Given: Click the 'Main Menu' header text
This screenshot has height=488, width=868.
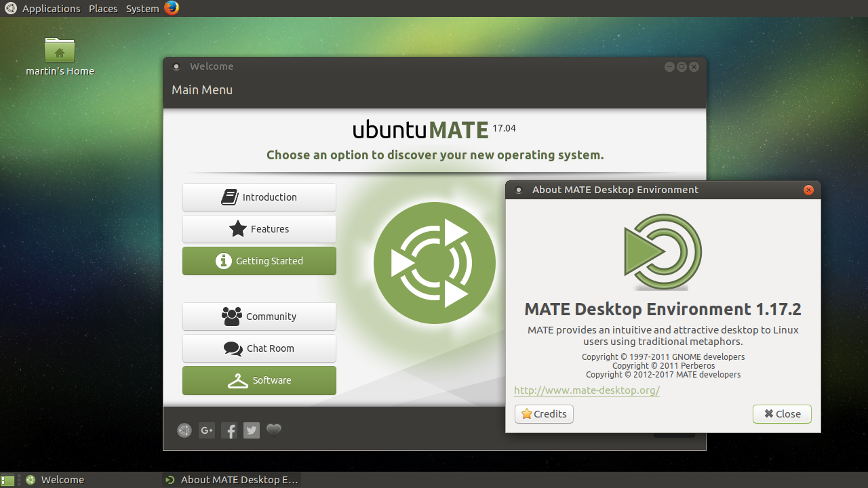Looking at the screenshot, I should pos(202,90).
